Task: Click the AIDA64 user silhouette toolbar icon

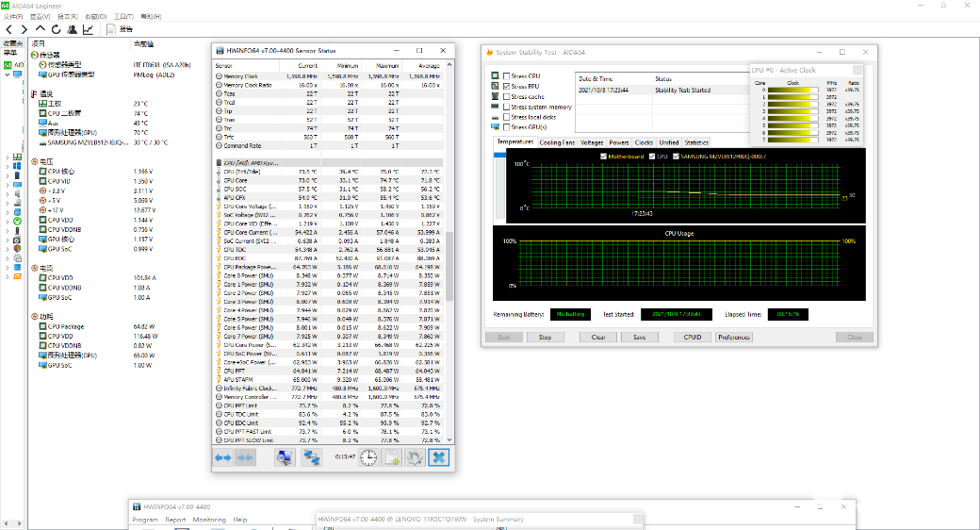Action: tap(73, 29)
